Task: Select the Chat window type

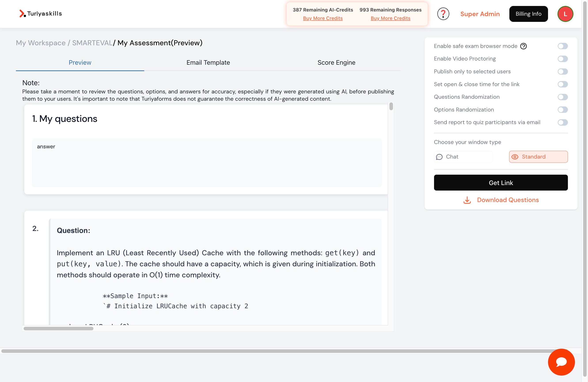Action: pyautogui.click(x=463, y=157)
